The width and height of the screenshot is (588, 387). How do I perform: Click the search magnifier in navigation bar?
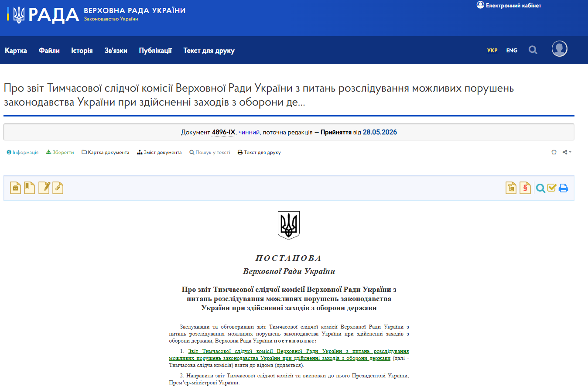(533, 50)
